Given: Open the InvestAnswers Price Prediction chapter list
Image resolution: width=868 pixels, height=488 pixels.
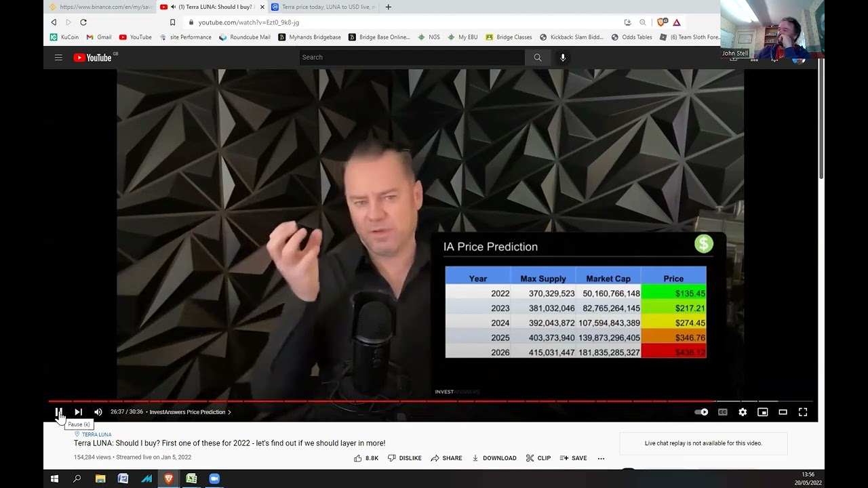Looking at the screenshot, I should pyautogui.click(x=191, y=412).
